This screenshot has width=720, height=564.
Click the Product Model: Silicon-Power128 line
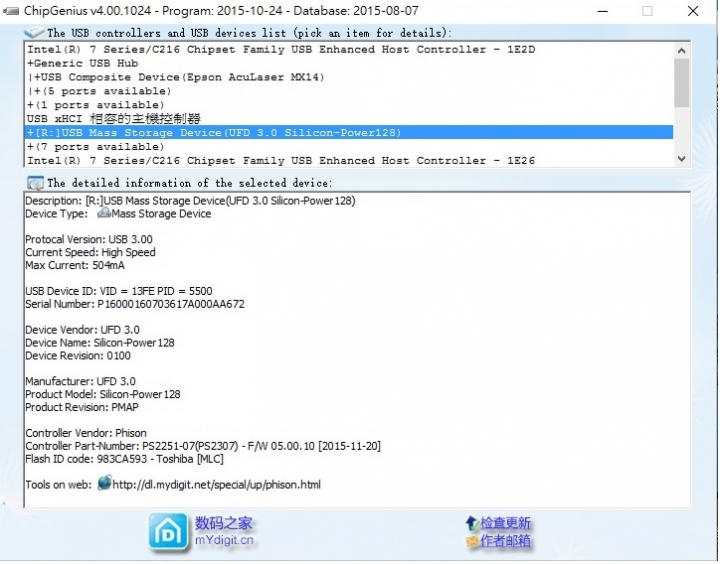pyautogui.click(x=103, y=394)
